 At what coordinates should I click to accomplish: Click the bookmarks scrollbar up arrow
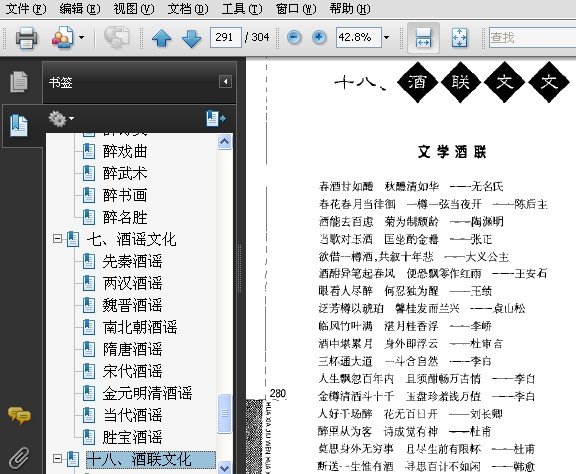224,142
